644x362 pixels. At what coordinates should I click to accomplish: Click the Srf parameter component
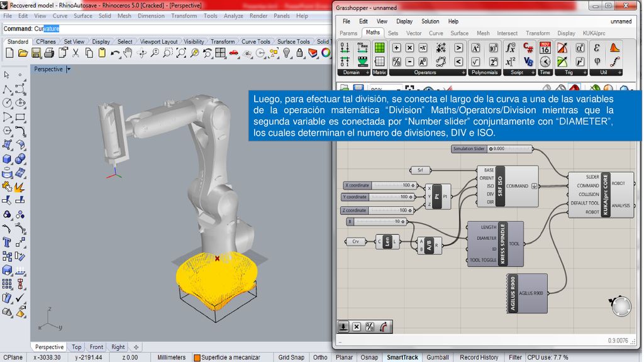(x=419, y=170)
